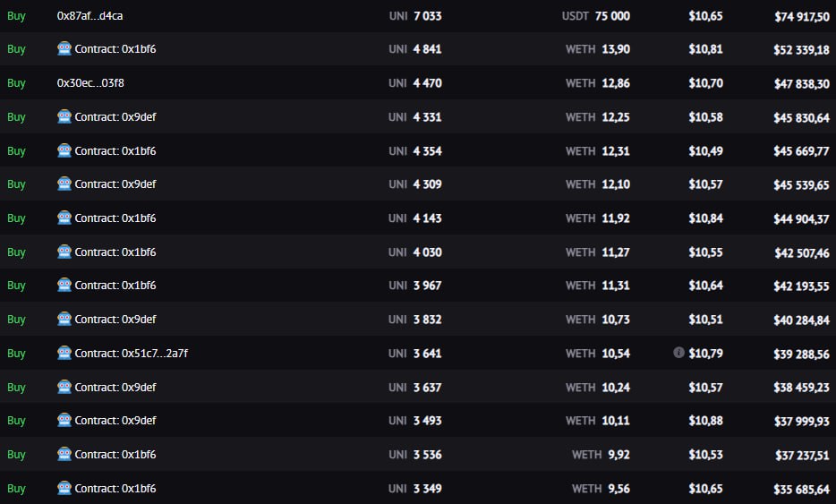836x504 pixels.
Task: Open Contract: 0x1bf6 in the UNI 3 536 row
Action: coord(115,454)
